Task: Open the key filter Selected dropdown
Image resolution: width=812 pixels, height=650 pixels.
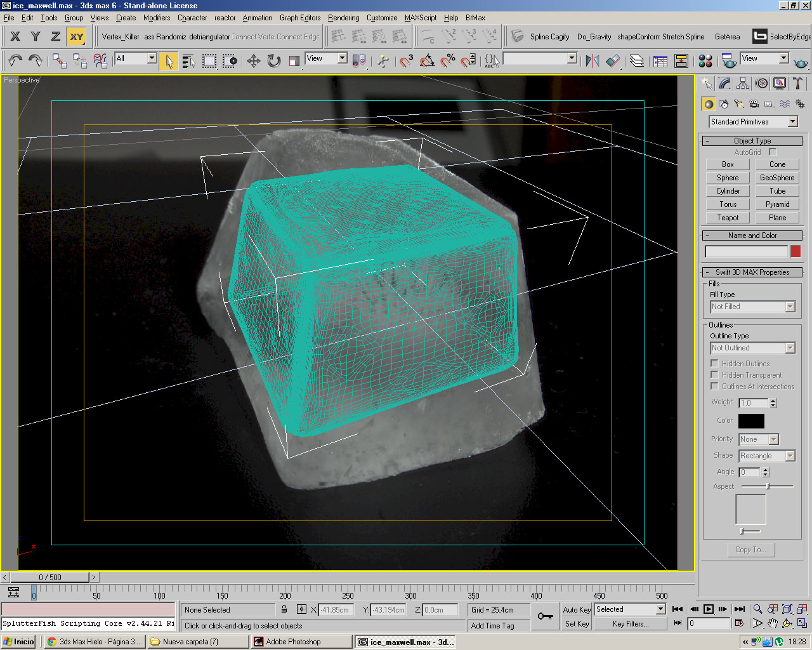Action: 629,609
